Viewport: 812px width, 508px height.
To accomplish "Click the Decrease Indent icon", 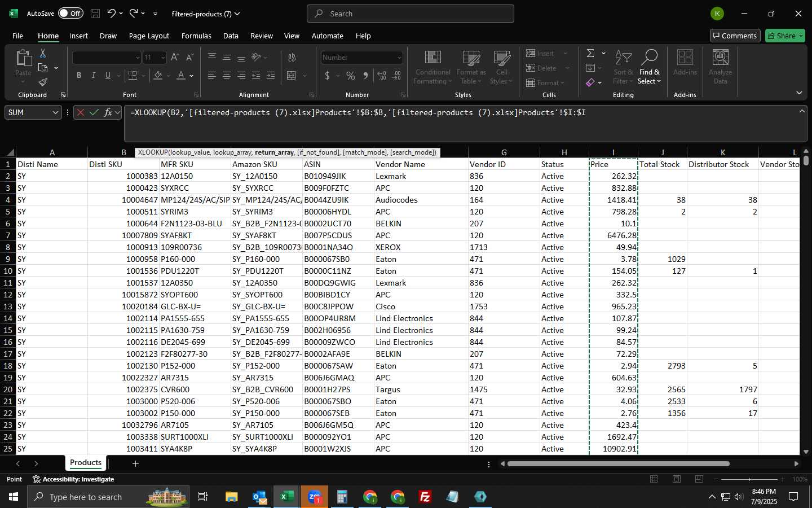I will pos(256,76).
